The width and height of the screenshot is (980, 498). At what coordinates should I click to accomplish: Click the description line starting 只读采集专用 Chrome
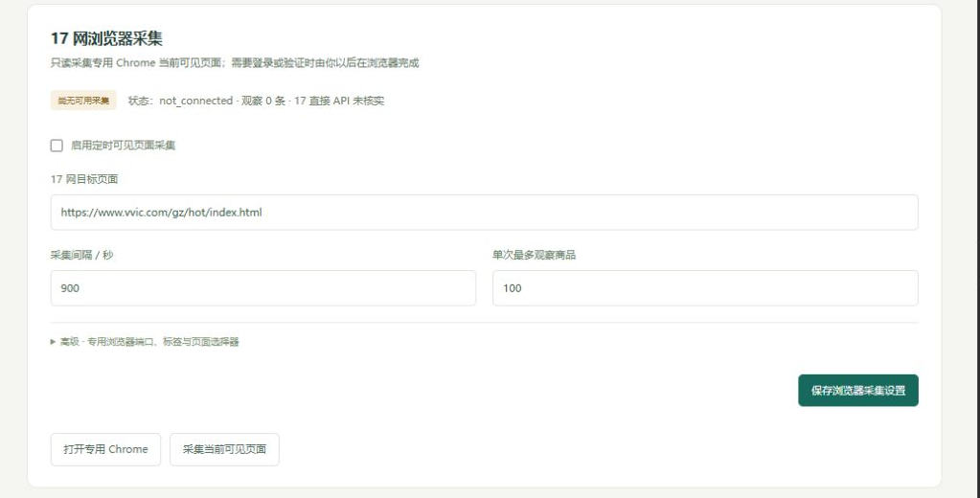tap(235, 63)
